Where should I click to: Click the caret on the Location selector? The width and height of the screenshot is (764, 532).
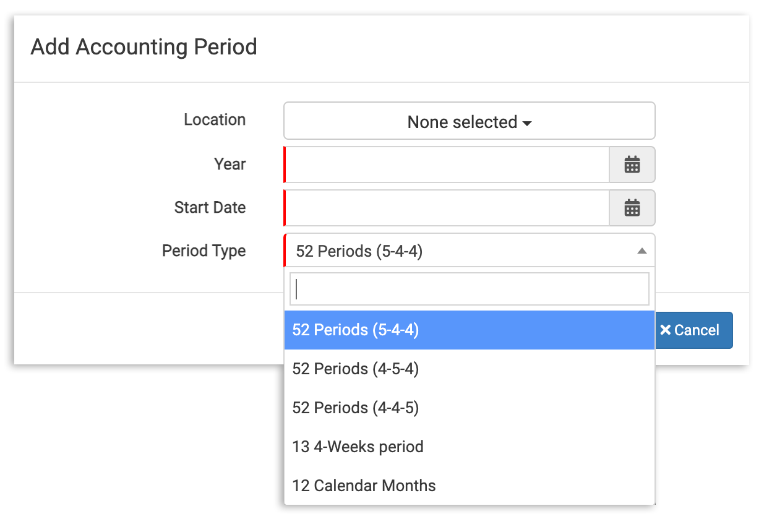(526, 123)
